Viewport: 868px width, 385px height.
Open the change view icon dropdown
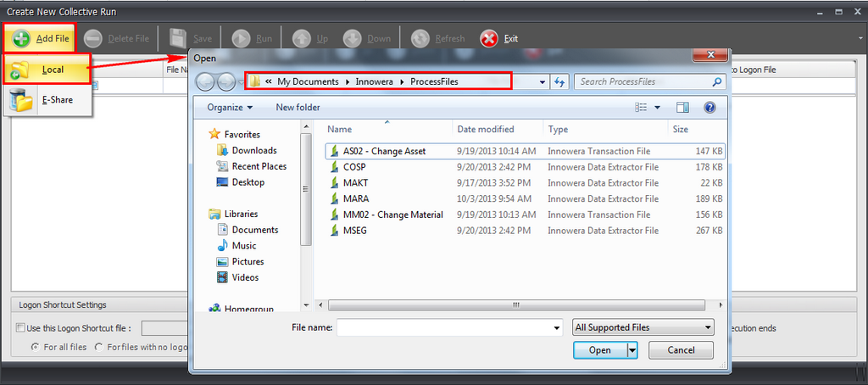pos(658,108)
